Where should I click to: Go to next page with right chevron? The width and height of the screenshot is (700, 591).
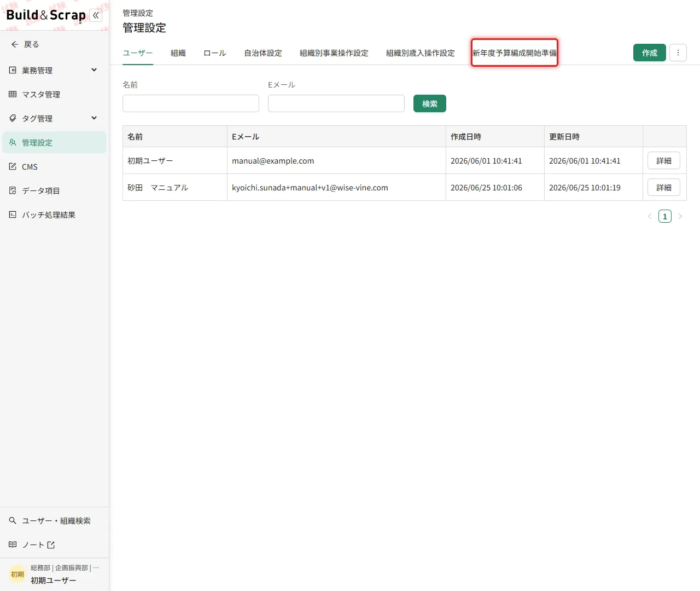[680, 216]
